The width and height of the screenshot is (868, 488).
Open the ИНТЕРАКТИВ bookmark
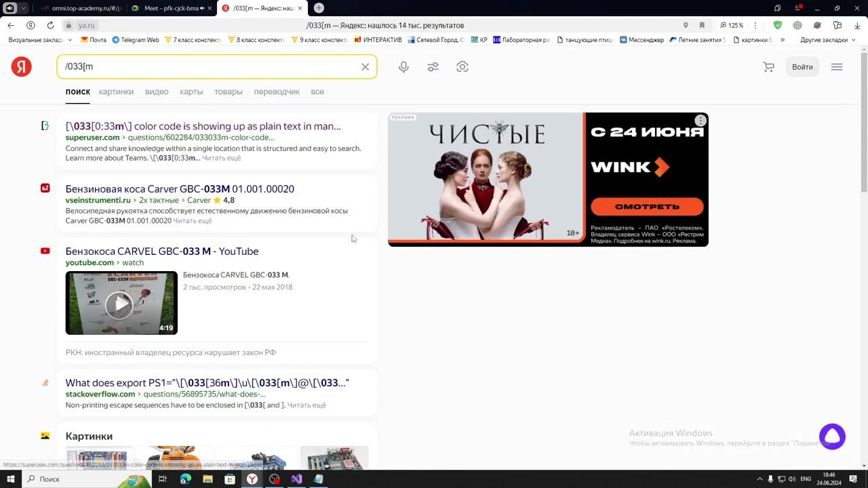click(378, 40)
